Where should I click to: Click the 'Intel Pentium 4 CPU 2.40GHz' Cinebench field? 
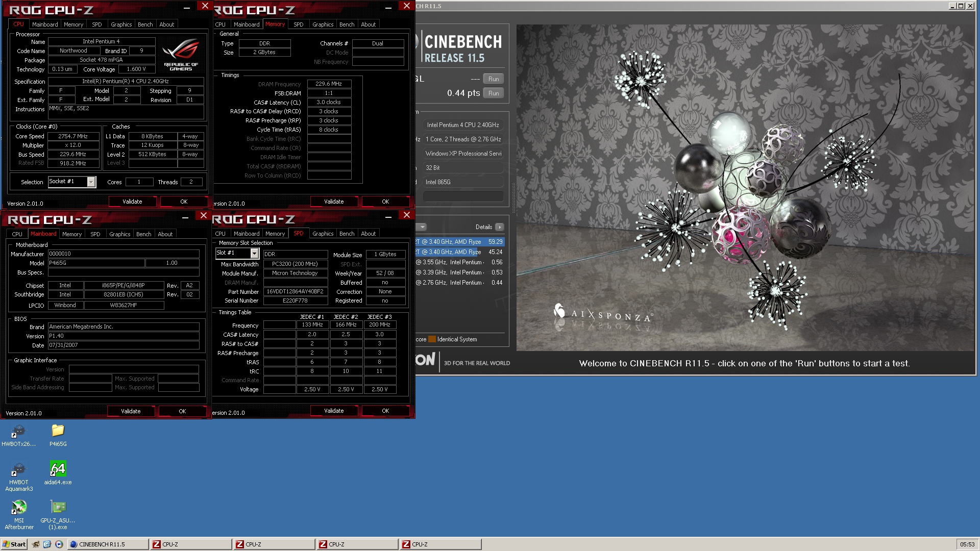pos(463,125)
